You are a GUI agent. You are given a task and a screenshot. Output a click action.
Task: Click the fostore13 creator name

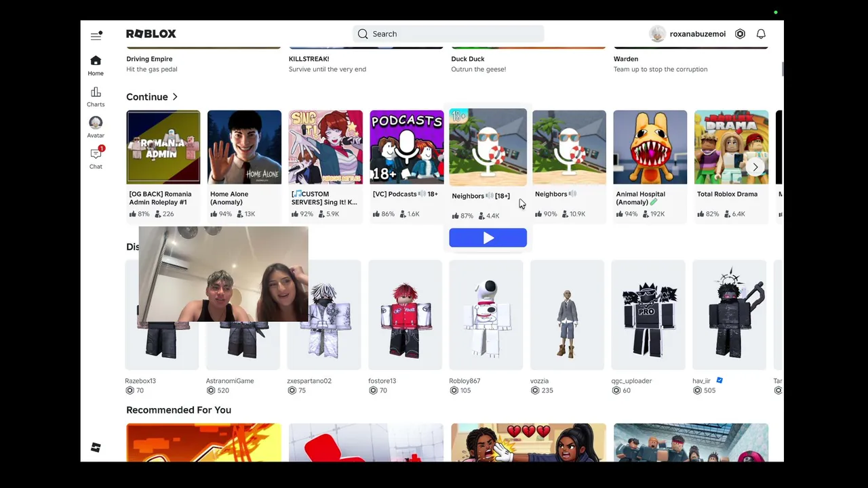click(382, 381)
